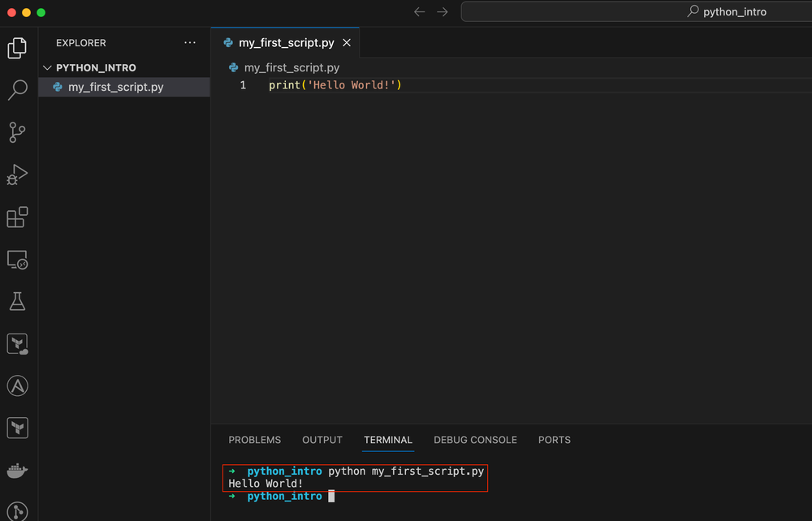Screen dimensions: 812x521
Task: Select the Explorer icon in the activity bar
Action: tap(18, 48)
